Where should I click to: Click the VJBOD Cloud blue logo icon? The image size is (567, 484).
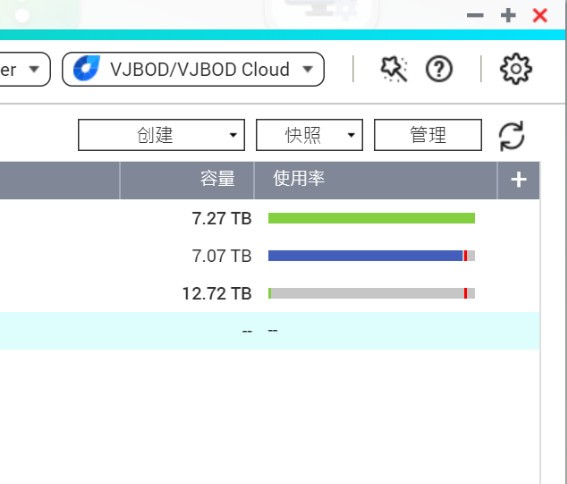tap(86, 68)
